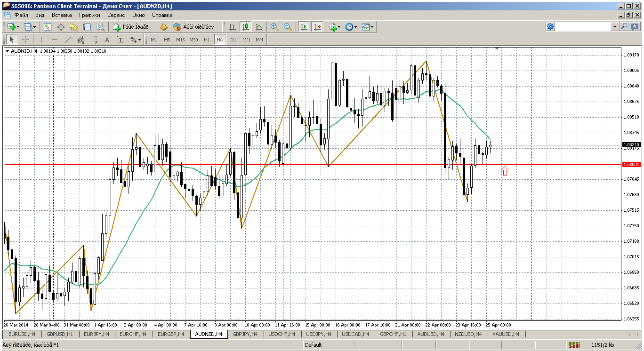Viewport: 644px width, 351px height.
Task: Select the Trendline drawing tool
Action: (x=67, y=40)
